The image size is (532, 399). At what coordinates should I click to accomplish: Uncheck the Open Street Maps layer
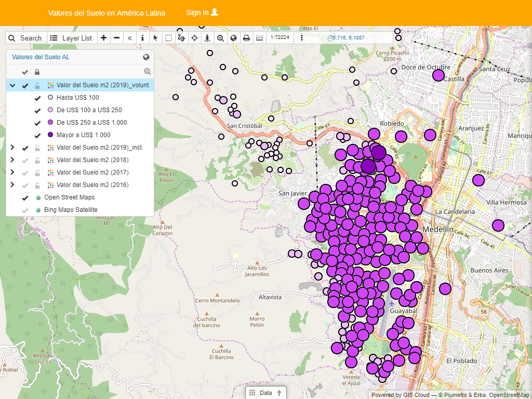tap(25, 197)
